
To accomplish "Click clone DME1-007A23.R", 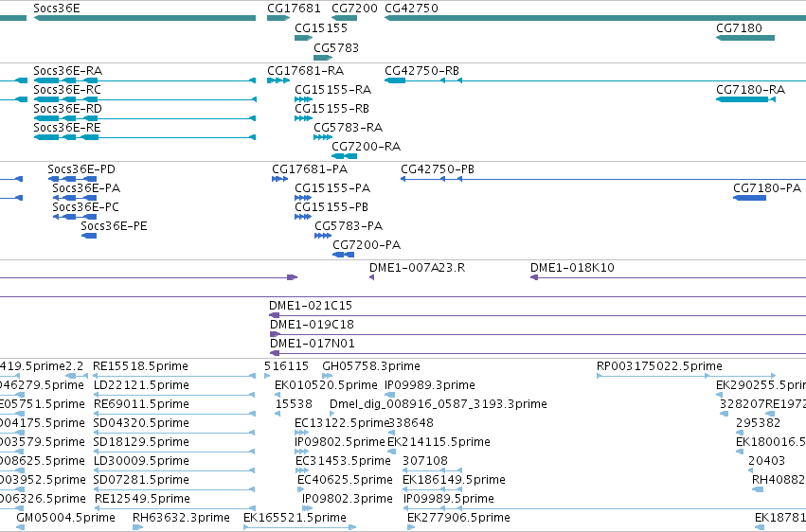I will [371, 277].
